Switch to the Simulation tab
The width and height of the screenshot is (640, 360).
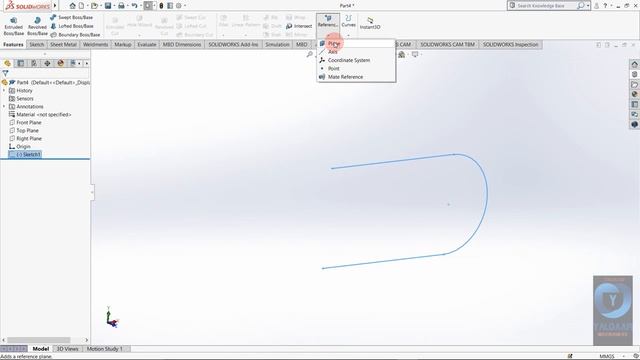(x=277, y=44)
